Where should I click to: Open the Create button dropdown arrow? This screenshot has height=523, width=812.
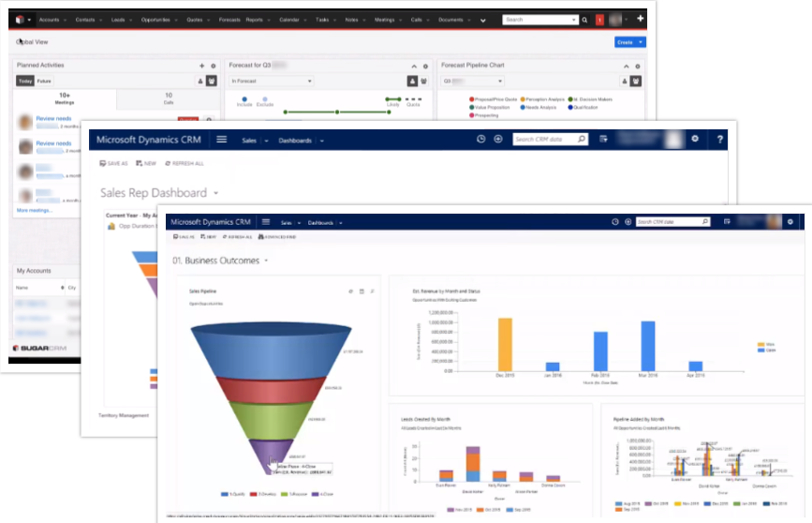coord(642,42)
